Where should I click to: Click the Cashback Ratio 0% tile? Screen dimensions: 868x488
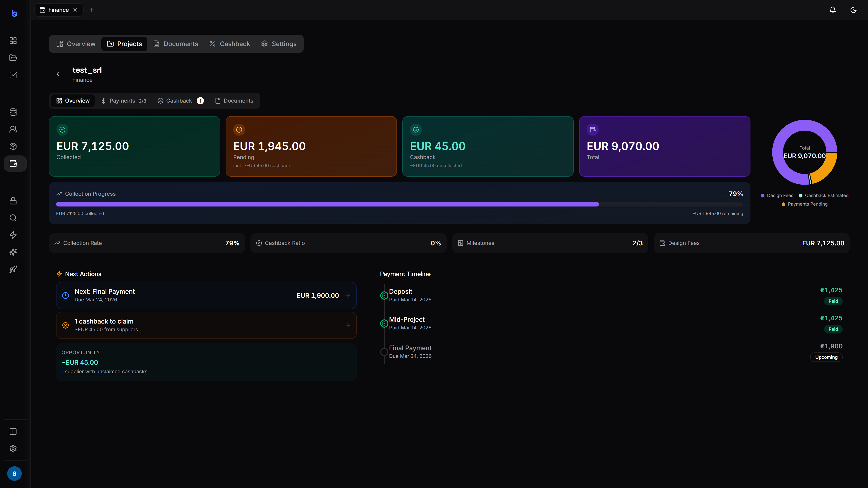(348, 243)
